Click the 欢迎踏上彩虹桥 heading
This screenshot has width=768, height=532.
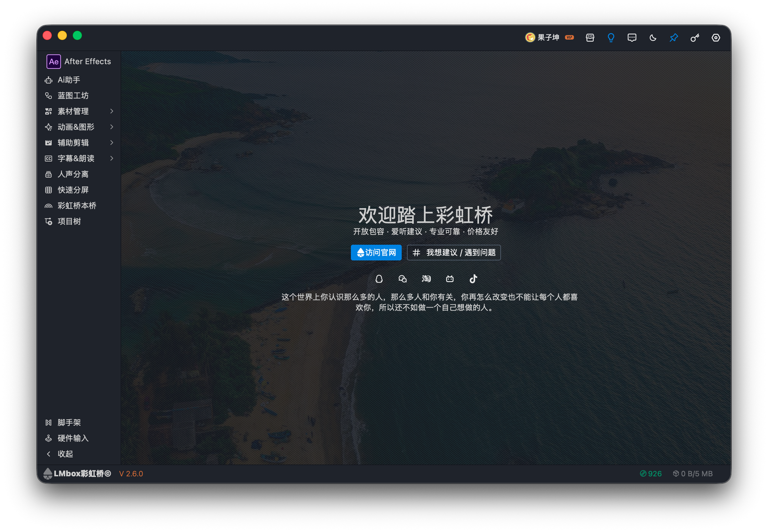[426, 215]
